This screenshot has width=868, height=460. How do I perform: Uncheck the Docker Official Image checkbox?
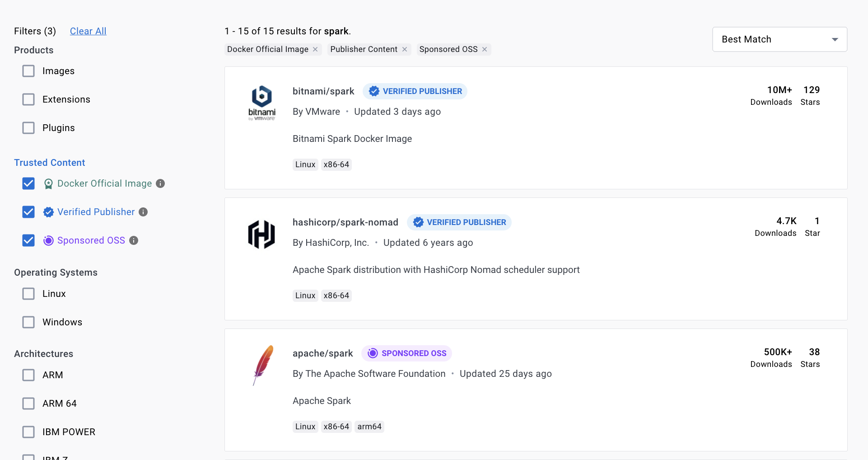click(28, 183)
